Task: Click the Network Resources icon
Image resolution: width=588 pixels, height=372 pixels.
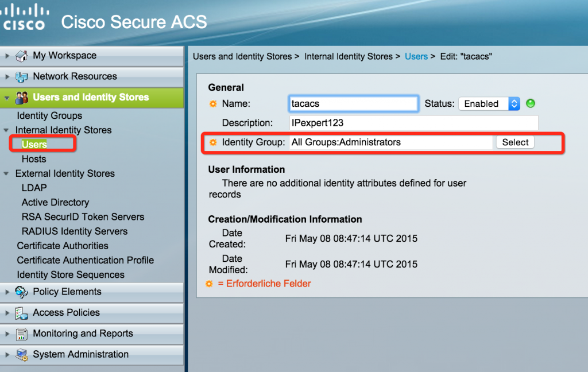Action: coord(22,76)
